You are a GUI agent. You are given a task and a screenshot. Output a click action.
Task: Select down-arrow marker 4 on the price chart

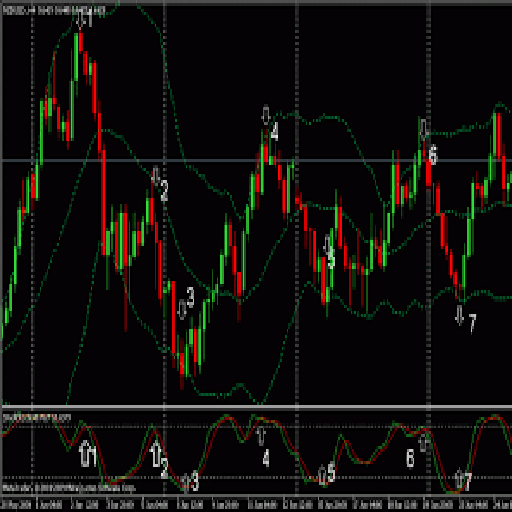pos(266,116)
